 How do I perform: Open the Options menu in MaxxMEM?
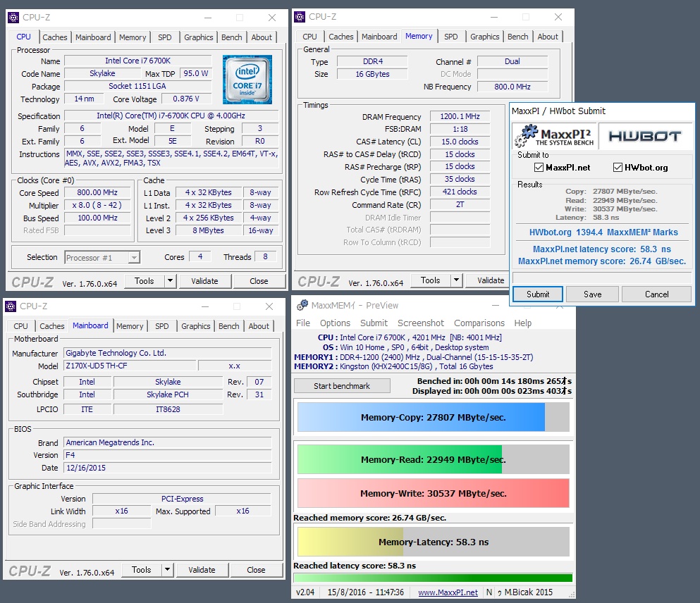[335, 323]
